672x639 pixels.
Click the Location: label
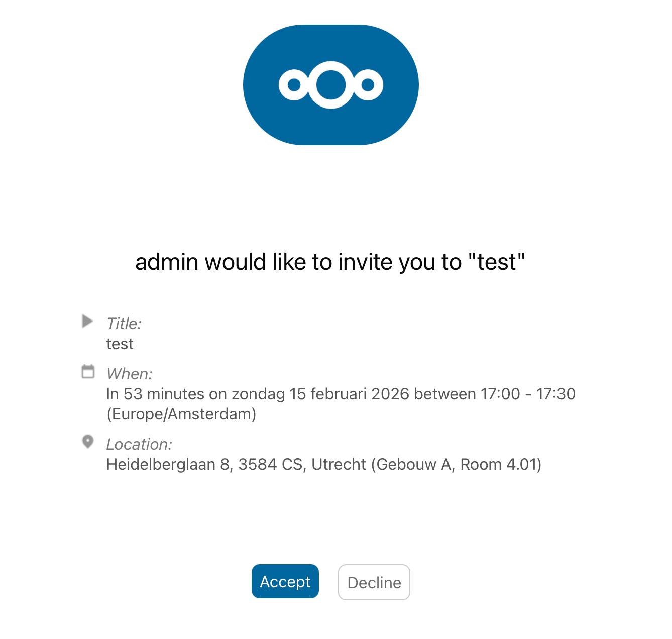point(139,444)
